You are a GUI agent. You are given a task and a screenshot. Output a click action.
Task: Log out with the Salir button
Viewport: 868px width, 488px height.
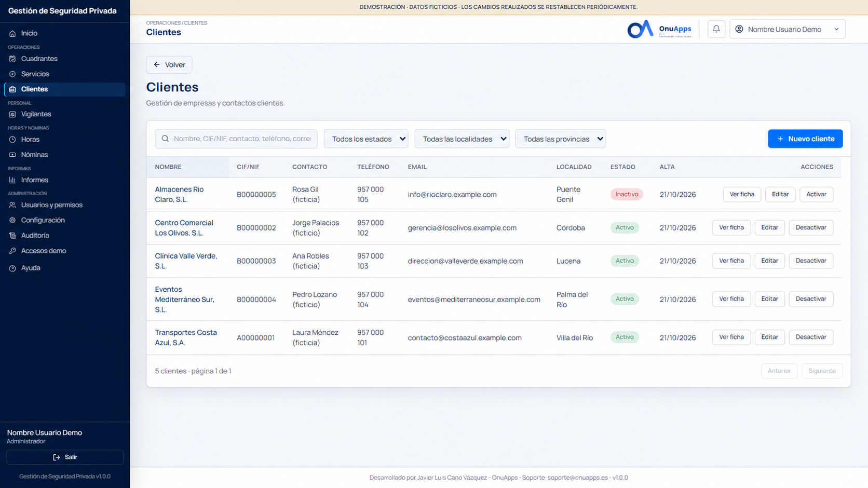[65, 457]
